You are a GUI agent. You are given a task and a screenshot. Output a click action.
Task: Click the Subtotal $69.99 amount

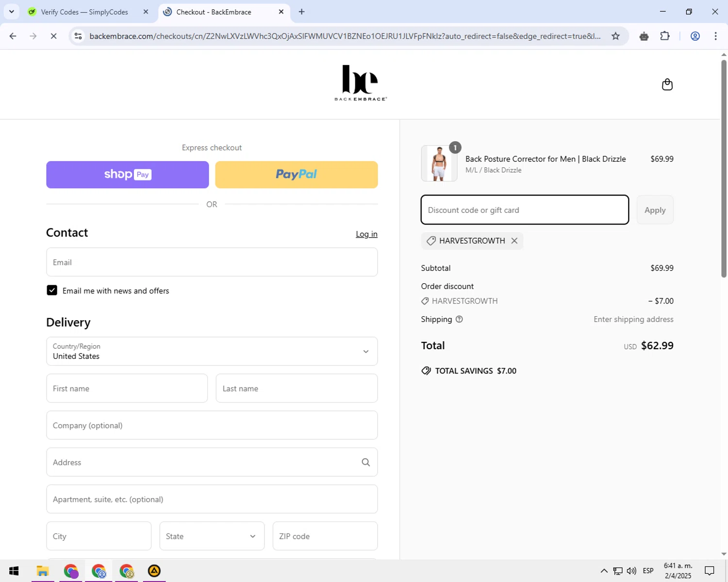pos(662,268)
